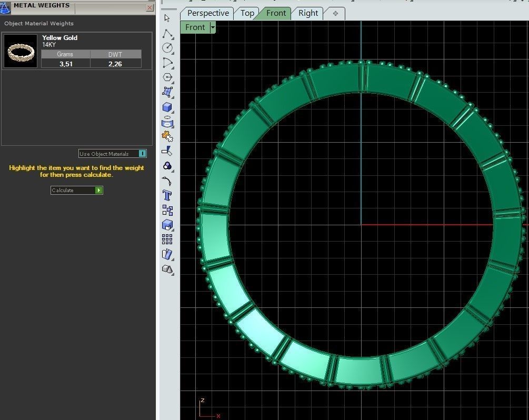Pick the Curve through points tool
The image size is (529, 420).
click(167, 63)
